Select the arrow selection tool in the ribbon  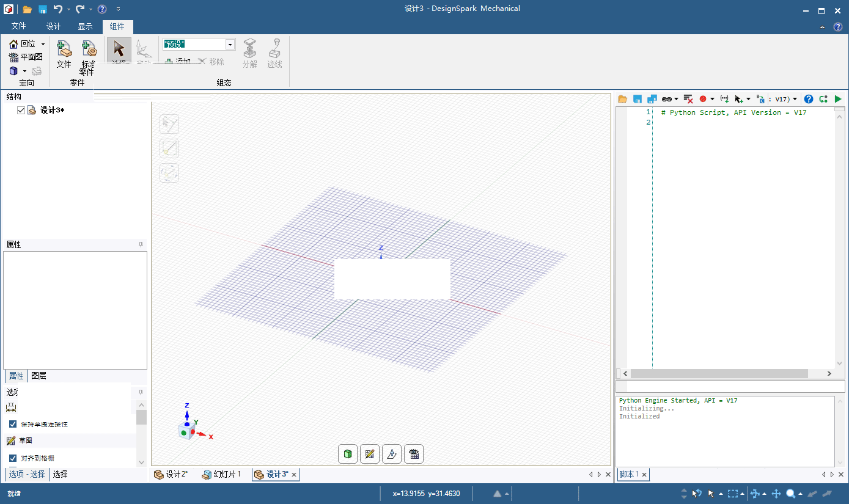coord(118,49)
